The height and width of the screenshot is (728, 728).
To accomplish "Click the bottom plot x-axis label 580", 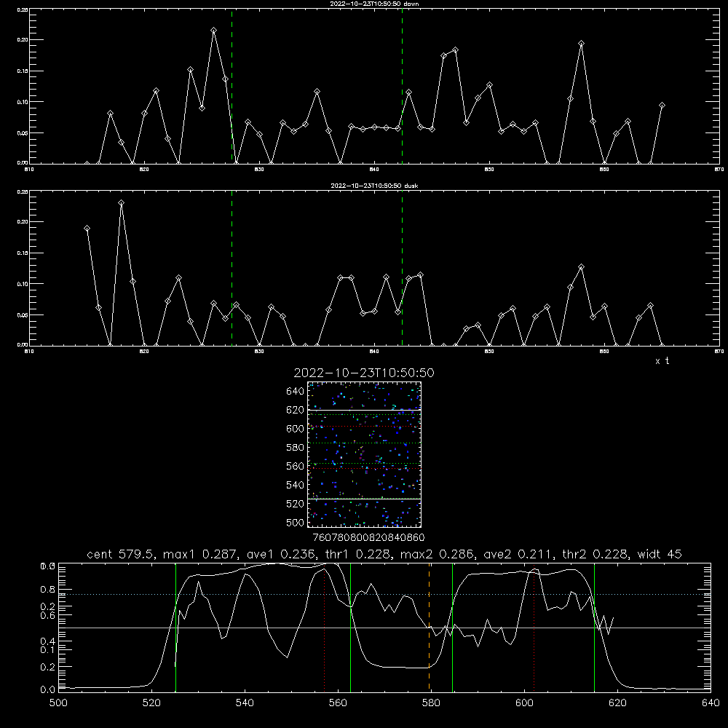I will pyautogui.click(x=431, y=703).
